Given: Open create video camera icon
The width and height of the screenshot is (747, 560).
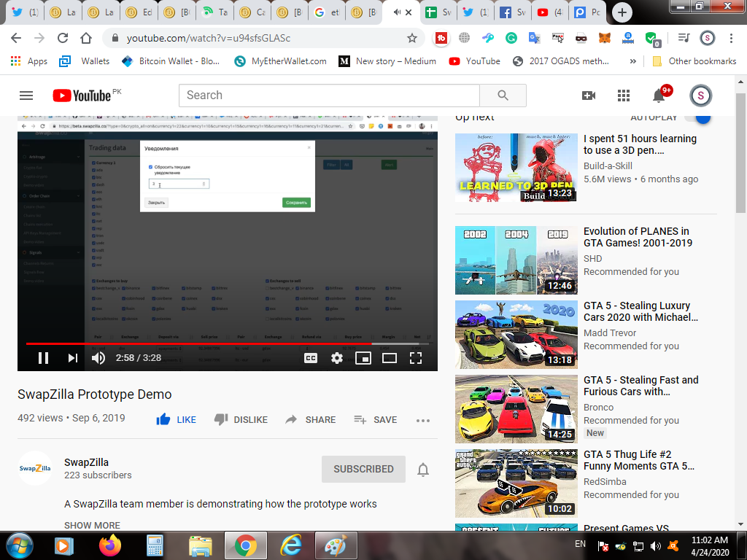Looking at the screenshot, I should click(589, 96).
